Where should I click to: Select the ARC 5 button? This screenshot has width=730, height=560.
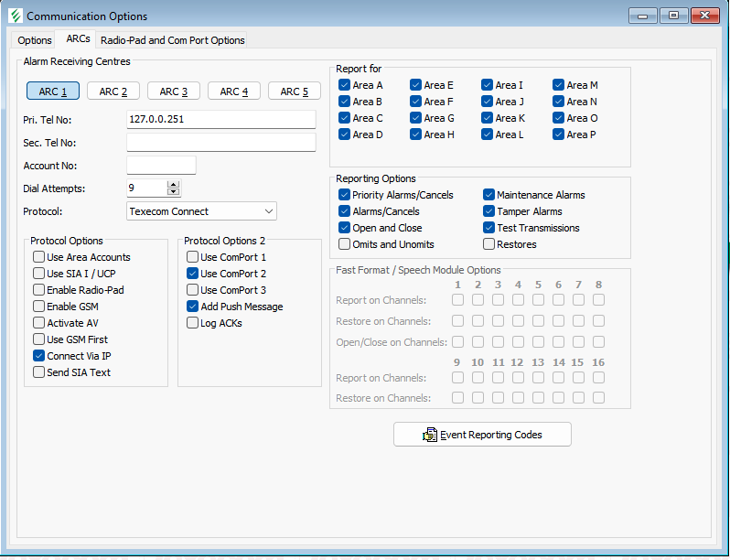294,92
